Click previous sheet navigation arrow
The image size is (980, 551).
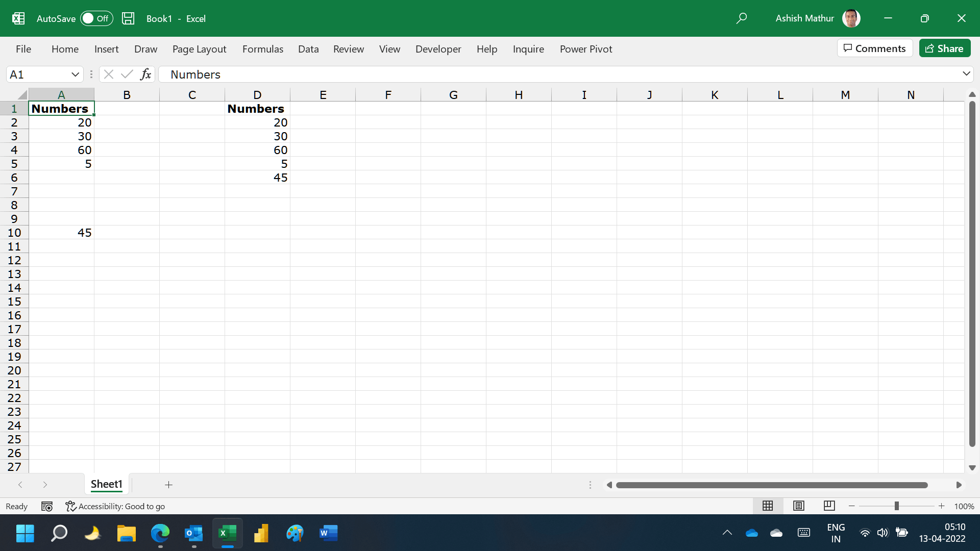pyautogui.click(x=20, y=485)
